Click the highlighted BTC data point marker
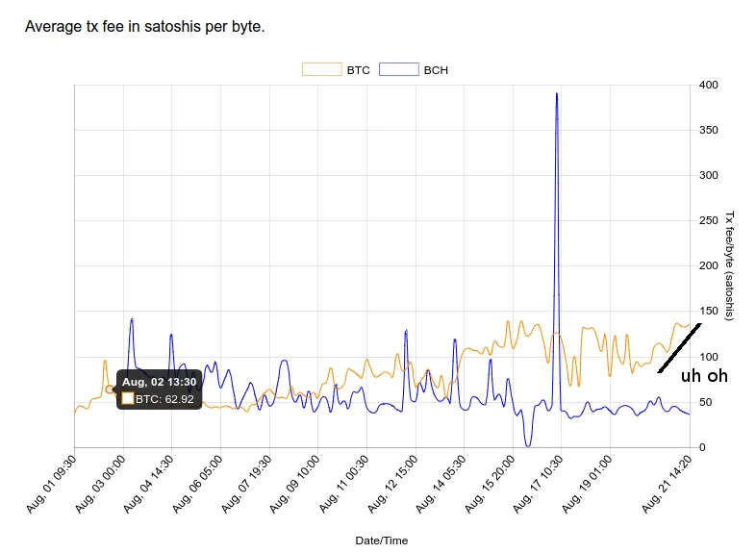Viewport: 756px width, 553px height. coord(110,390)
